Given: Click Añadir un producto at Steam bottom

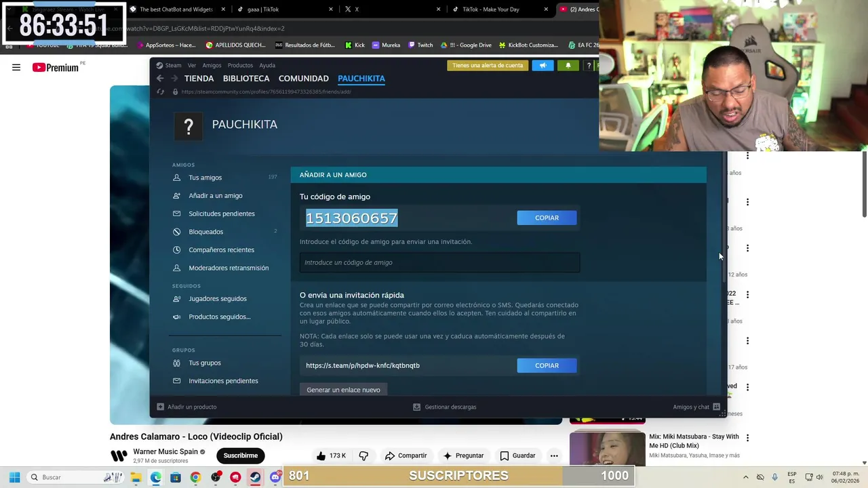Looking at the screenshot, I should coord(186,407).
